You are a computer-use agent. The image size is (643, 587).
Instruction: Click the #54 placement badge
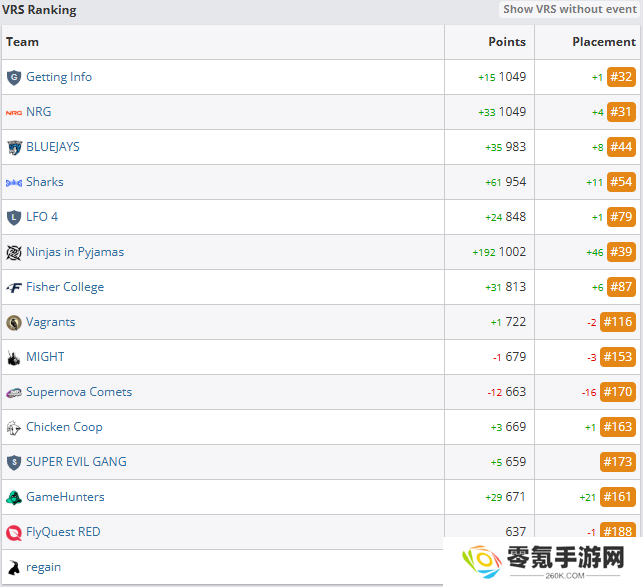(x=621, y=182)
